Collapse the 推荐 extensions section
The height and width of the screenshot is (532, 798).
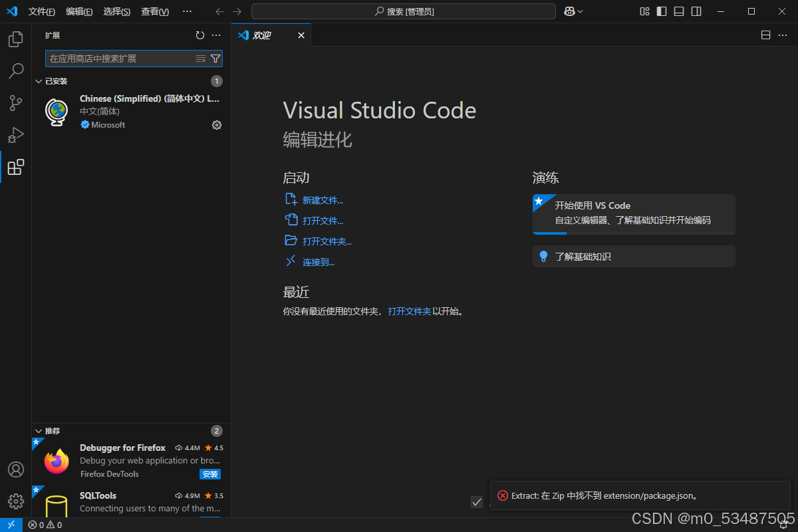(x=39, y=430)
